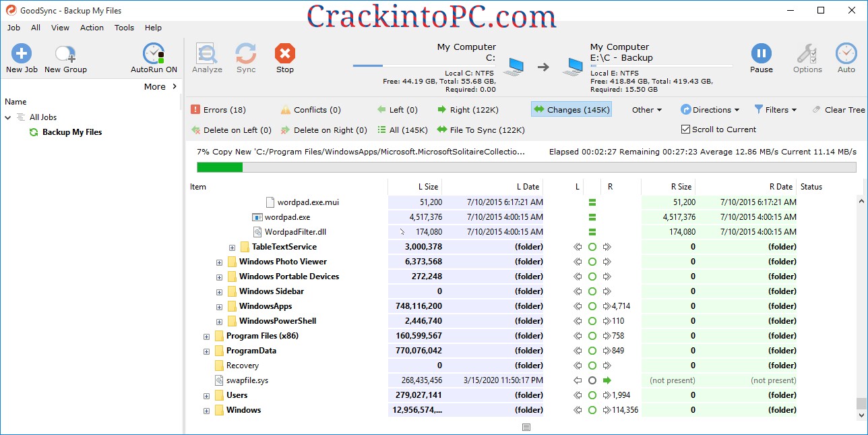Screen dimensions: 868x435
Task: Open the Other dropdown
Action: coord(647,110)
